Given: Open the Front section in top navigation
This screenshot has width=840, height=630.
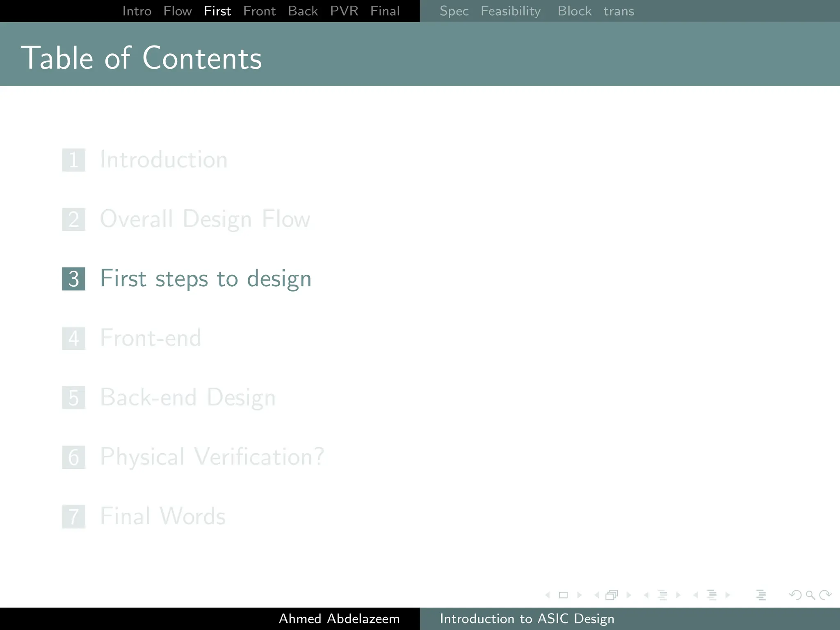Looking at the screenshot, I should [260, 11].
